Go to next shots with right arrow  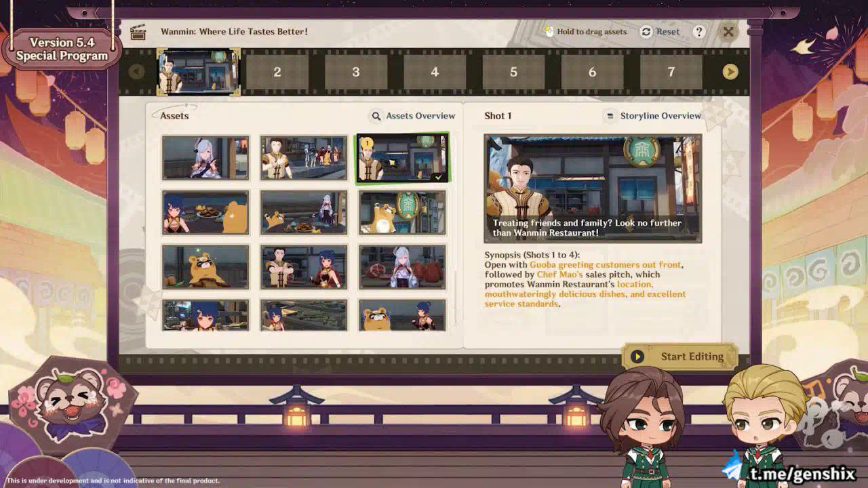coord(730,72)
